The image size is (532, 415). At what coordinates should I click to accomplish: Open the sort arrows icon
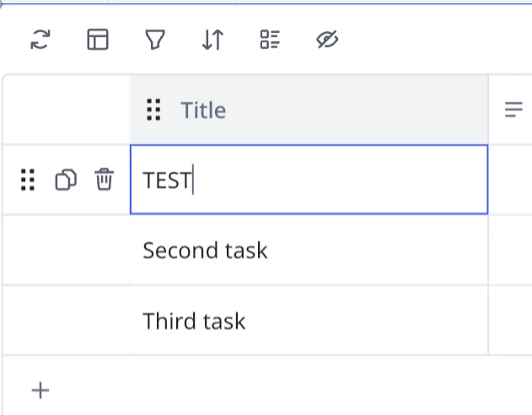coord(212,40)
